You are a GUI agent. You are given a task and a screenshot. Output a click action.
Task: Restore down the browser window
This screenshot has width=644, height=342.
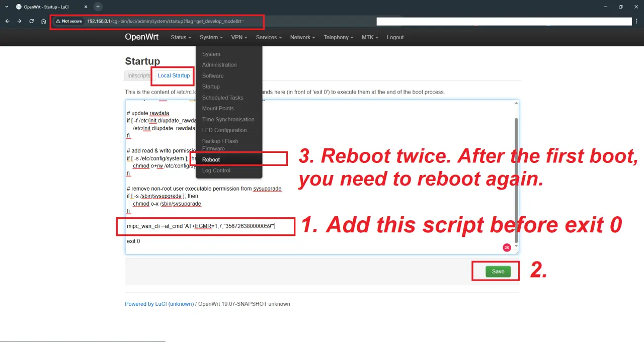(621, 7)
